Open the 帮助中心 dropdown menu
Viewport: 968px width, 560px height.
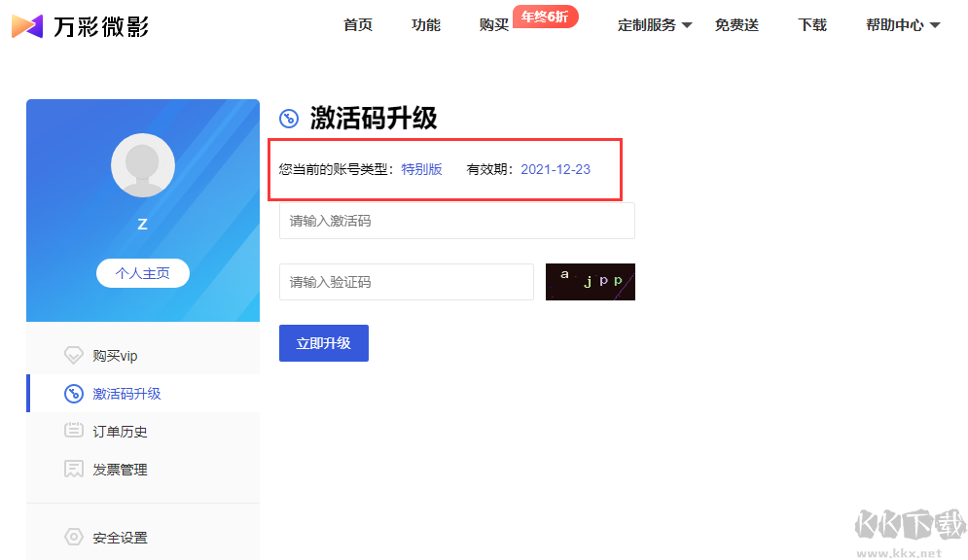895,25
